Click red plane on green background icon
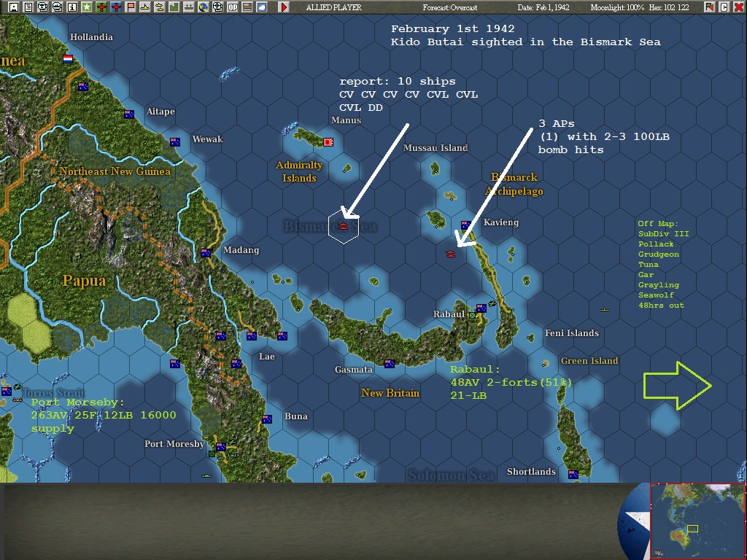This screenshot has height=560, width=747. (101, 7)
